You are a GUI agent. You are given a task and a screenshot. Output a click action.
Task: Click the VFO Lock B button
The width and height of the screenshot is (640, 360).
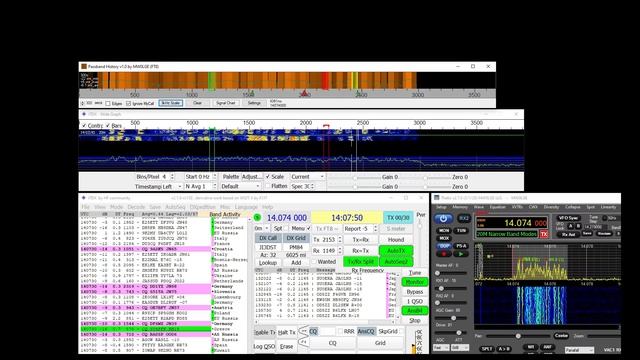[x=578, y=226]
